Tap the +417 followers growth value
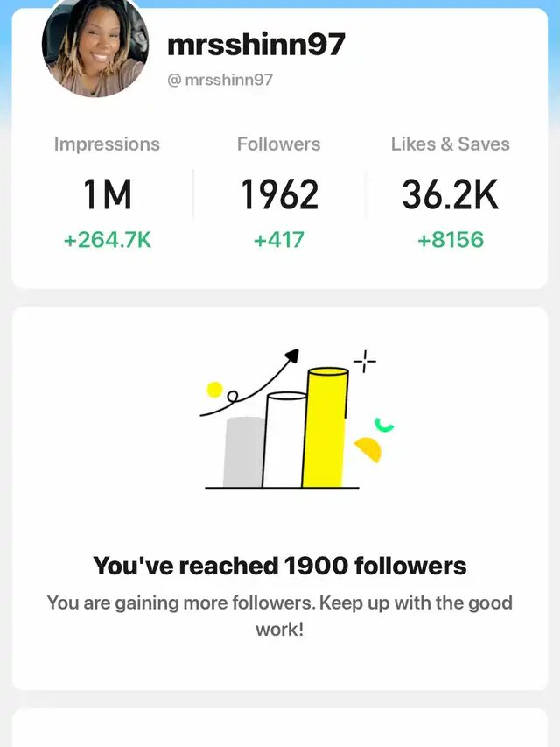Screen dimensions: 560x747 point(278,240)
